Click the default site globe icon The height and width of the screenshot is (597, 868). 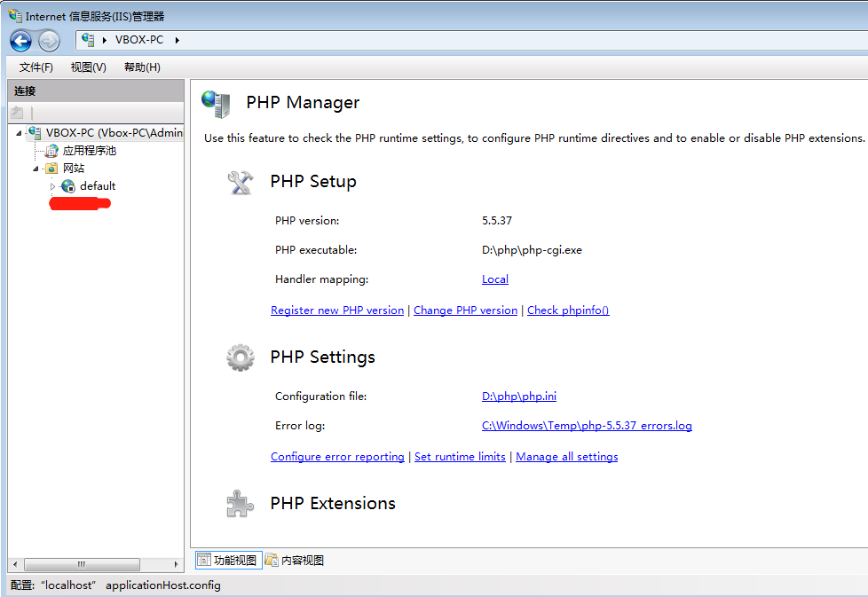[x=68, y=186]
